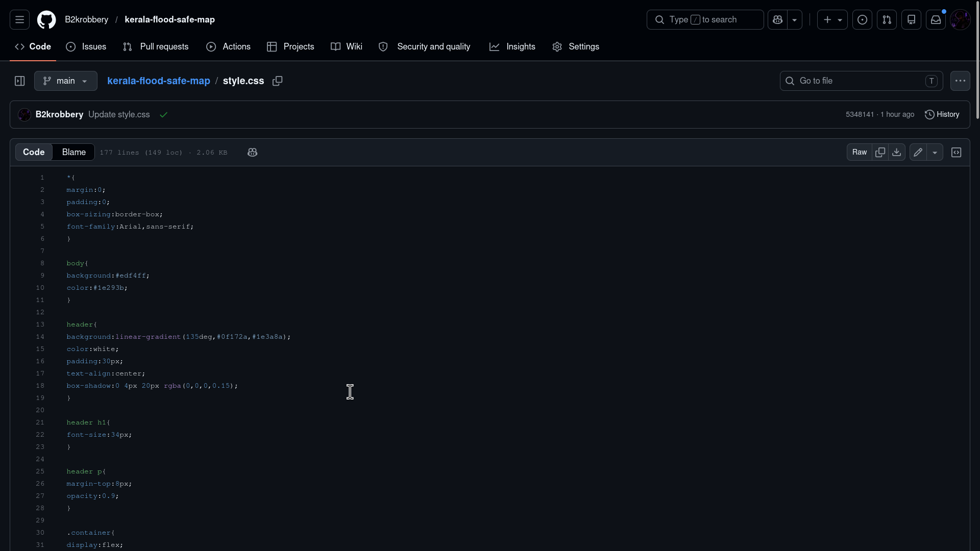Download the raw file
980x551 pixels.
(x=897, y=152)
